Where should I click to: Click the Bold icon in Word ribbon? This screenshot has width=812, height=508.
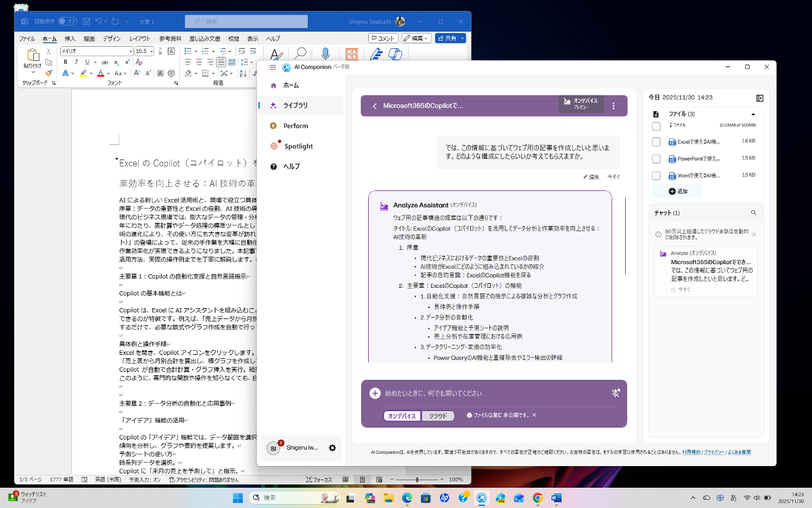coord(66,62)
